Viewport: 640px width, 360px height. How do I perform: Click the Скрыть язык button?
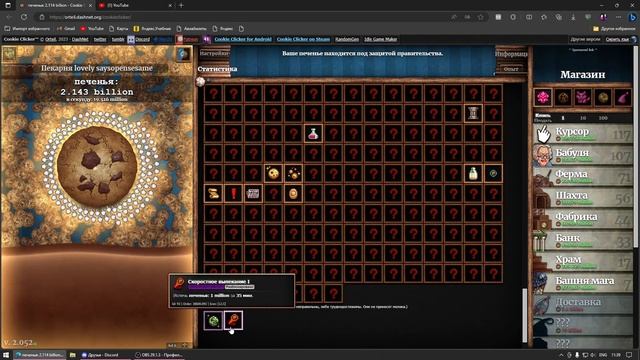tap(617, 39)
